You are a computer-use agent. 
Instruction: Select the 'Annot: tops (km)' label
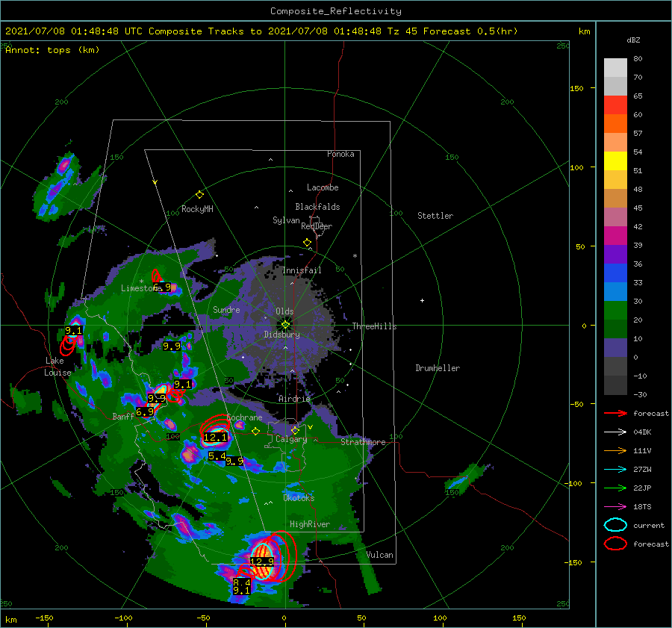click(52, 50)
